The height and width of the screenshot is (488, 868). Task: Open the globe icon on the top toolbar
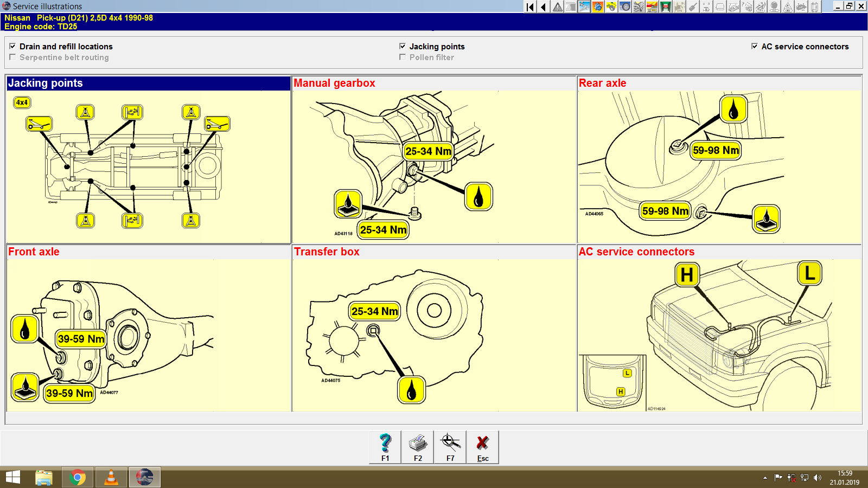pyautogui.click(x=597, y=7)
